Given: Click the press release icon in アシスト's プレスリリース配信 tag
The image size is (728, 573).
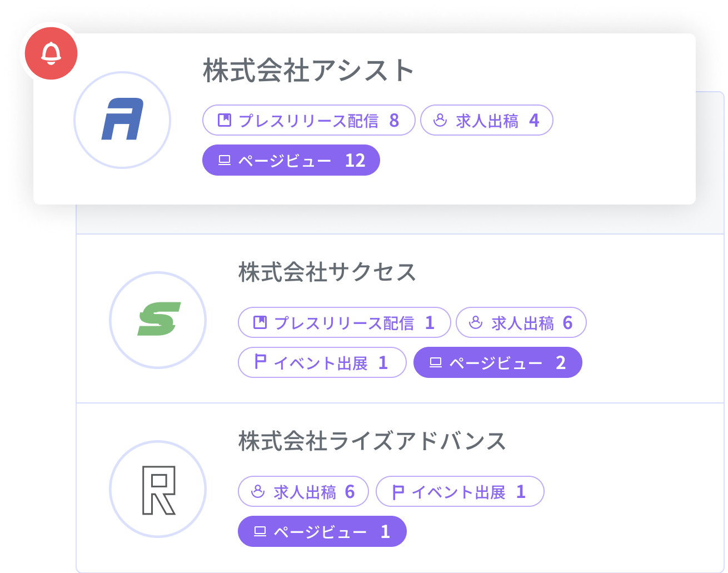Looking at the screenshot, I should tap(224, 120).
